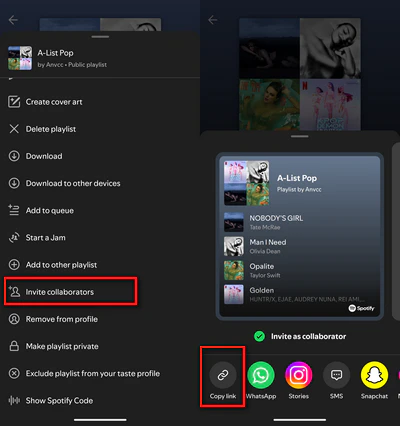Select the Delete playlist menu entry
Screen dimensions: 400x426
(x=100, y=129)
